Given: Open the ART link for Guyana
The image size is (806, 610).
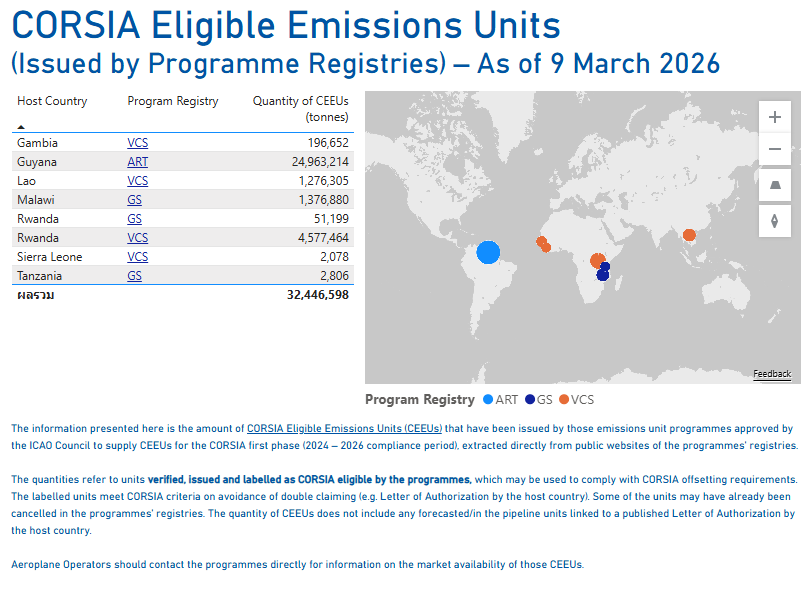Looking at the screenshot, I should coord(138,162).
